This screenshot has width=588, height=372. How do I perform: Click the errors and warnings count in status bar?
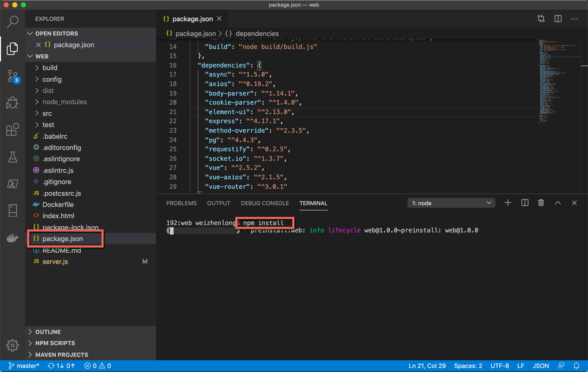pyautogui.click(x=98, y=366)
